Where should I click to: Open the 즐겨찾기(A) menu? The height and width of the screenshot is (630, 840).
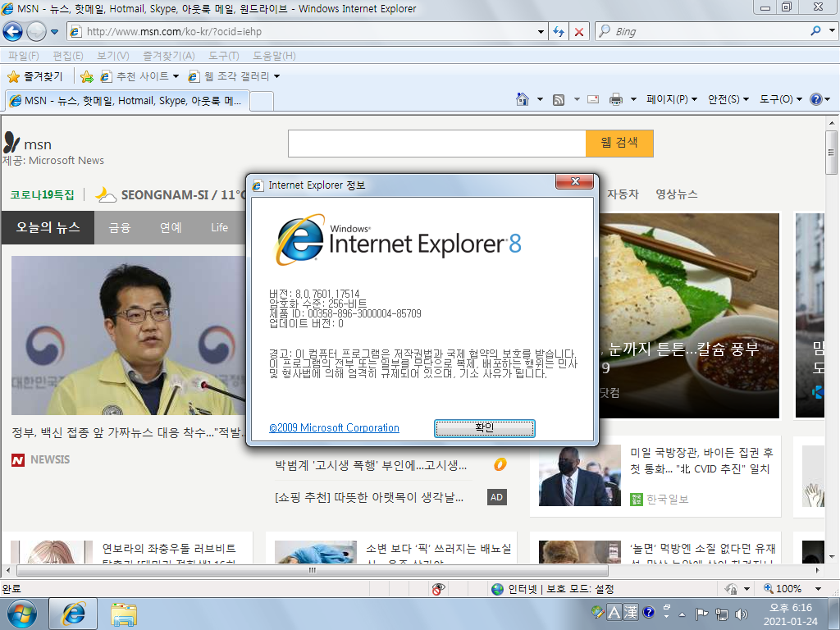tap(169, 56)
